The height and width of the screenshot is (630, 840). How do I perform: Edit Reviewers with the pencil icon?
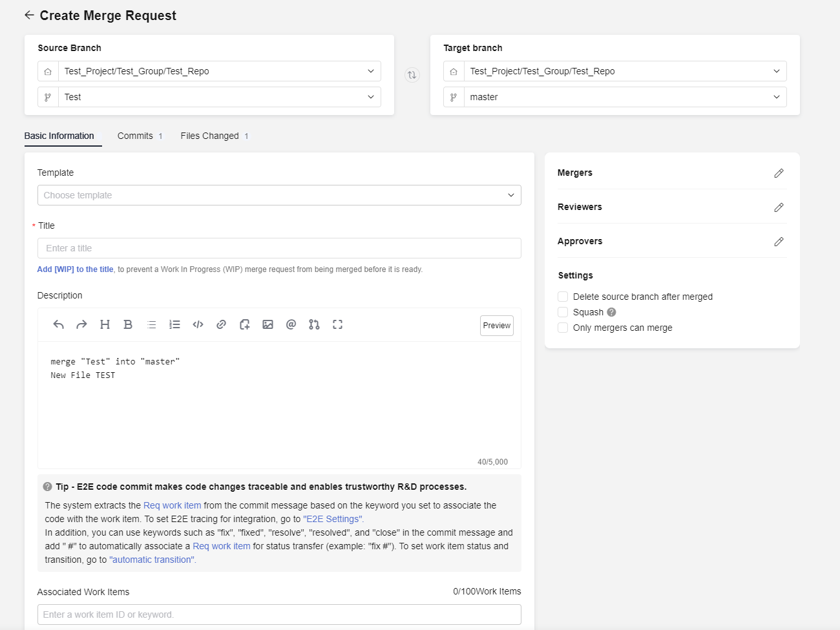[x=779, y=207]
